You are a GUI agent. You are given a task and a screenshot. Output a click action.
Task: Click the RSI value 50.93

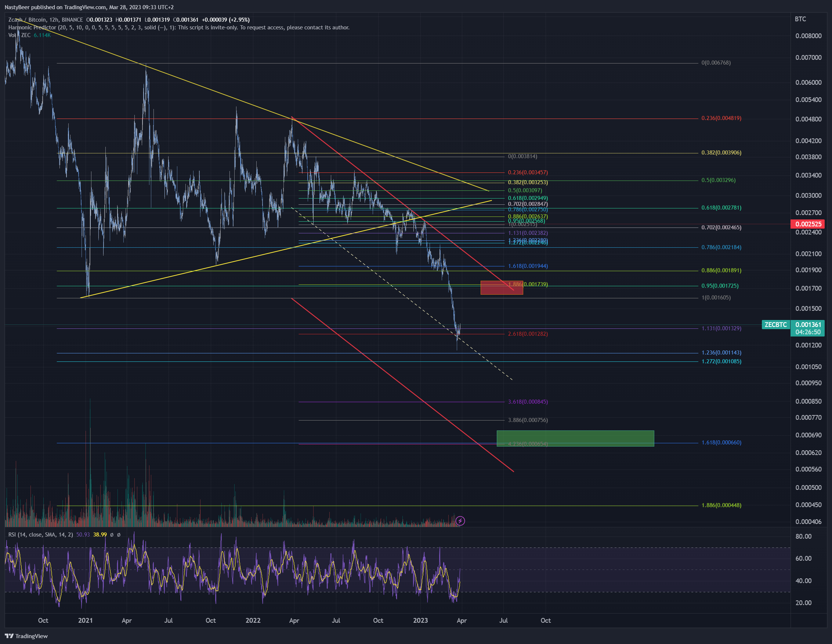coord(83,535)
